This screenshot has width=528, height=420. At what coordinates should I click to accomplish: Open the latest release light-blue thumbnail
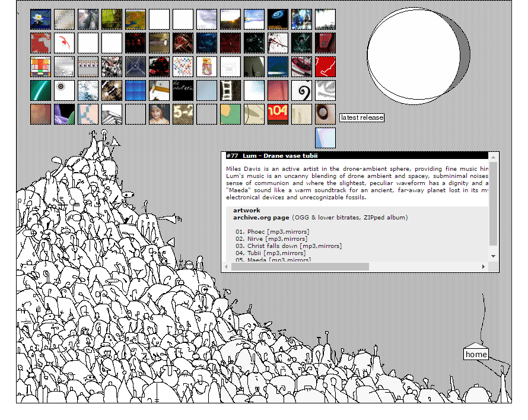tap(325, 138)
